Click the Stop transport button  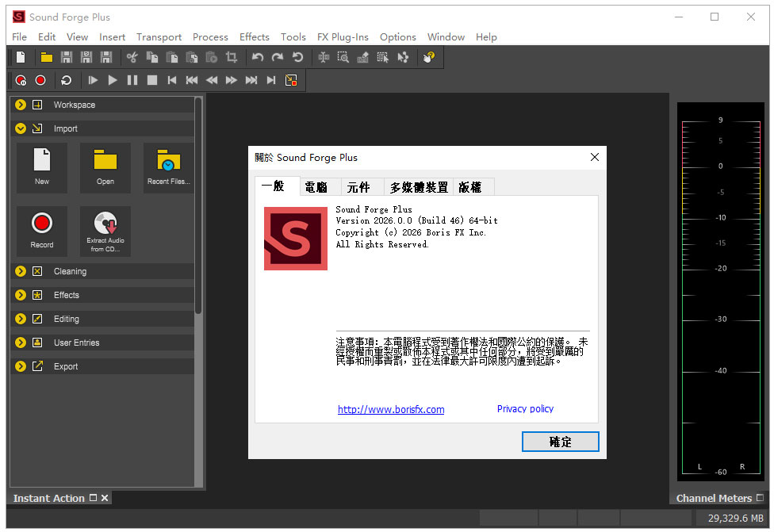(x=152, y=80)
